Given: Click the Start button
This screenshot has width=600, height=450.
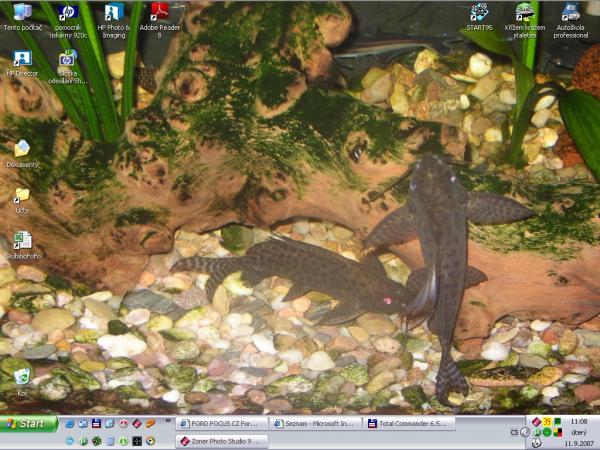Looking at the screenshot, I should pyautogui.click(x=28, y=424).
